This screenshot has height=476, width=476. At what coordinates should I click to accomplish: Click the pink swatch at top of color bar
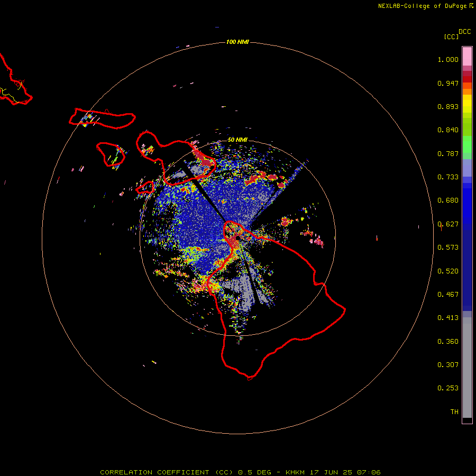coord(467,57)
